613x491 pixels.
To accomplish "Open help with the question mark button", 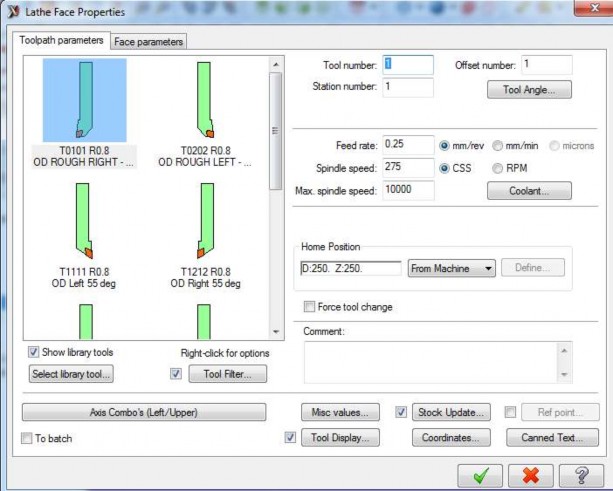I will (580, 475).
